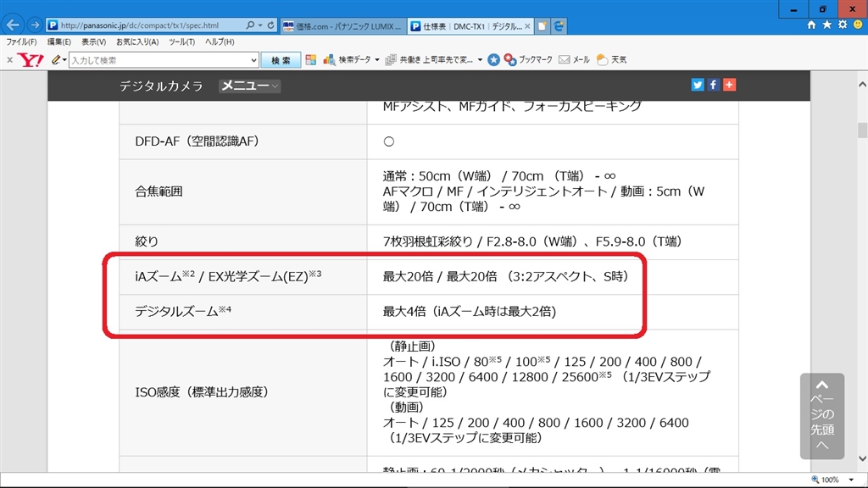Image resolution: width=868 pixels, height=488 pixels.
Task: Open メール in the Yahoo toolbar
Action: point(574,60)
